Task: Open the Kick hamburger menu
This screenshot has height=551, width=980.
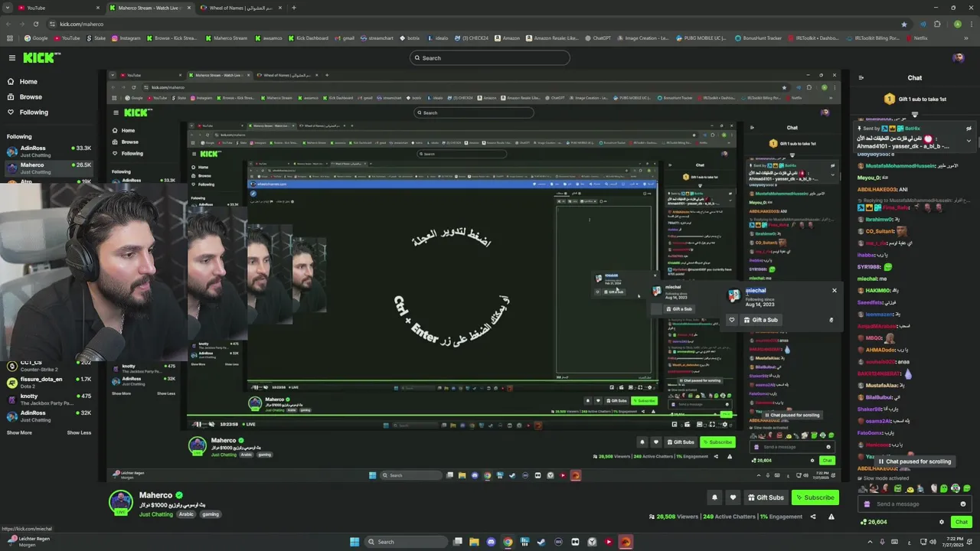Action: (x=11, y=58)
